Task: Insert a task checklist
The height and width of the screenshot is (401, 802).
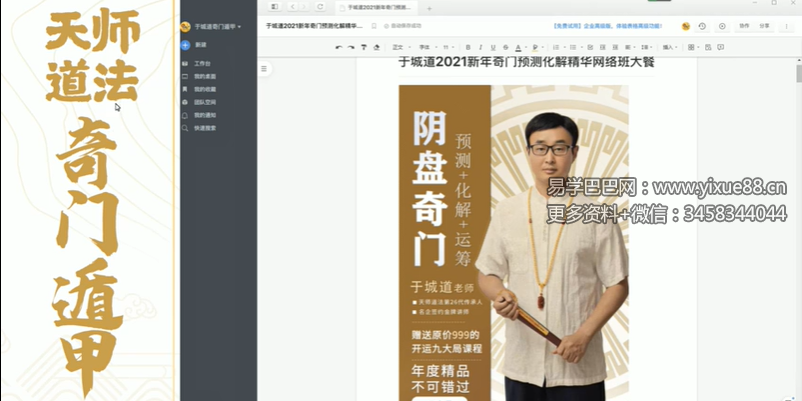Action: pos(590,47)
